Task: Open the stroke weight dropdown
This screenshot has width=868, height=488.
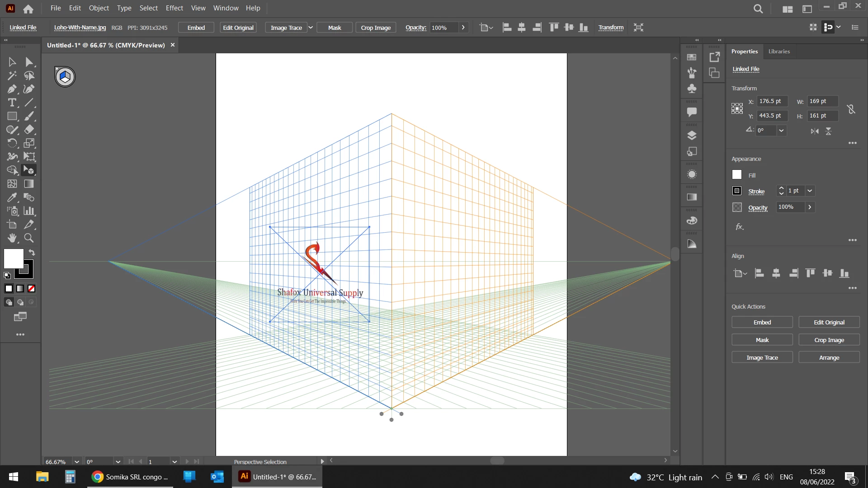Action: 810,191
